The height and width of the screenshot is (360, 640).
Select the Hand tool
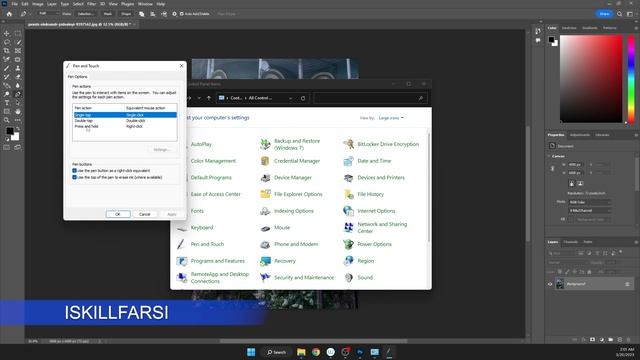pyautogui.click(x=18, y=111)
